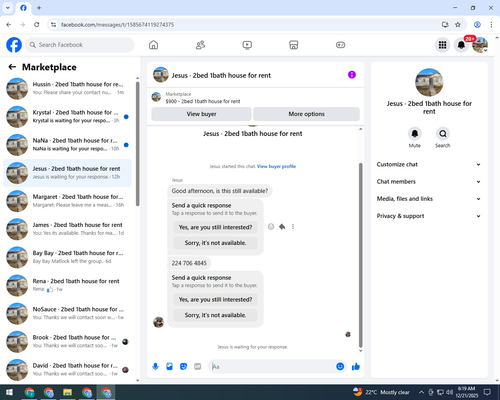This screenshot has height=400, width=500.
Task: Attach a photo with the image icon
Action: 169,367
